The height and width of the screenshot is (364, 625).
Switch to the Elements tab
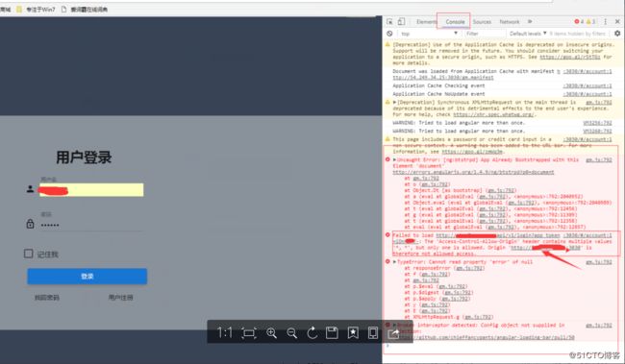coord(427,22)
